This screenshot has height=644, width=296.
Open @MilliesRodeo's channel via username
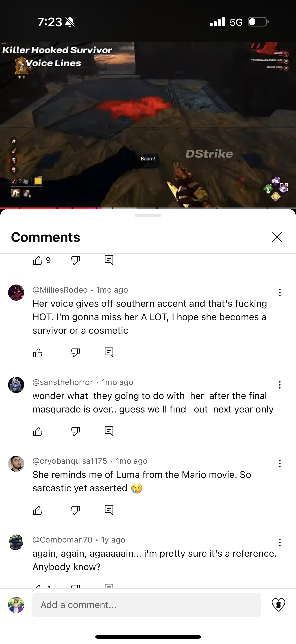[x=60, y=290]
